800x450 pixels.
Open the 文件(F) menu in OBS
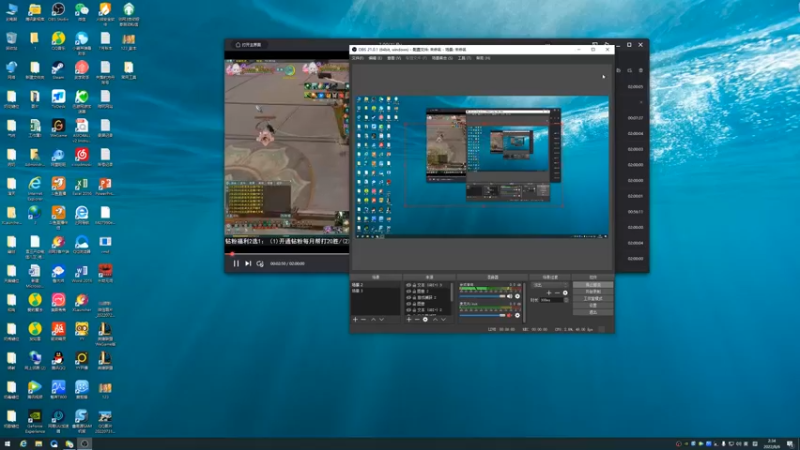tap(358, 58)
